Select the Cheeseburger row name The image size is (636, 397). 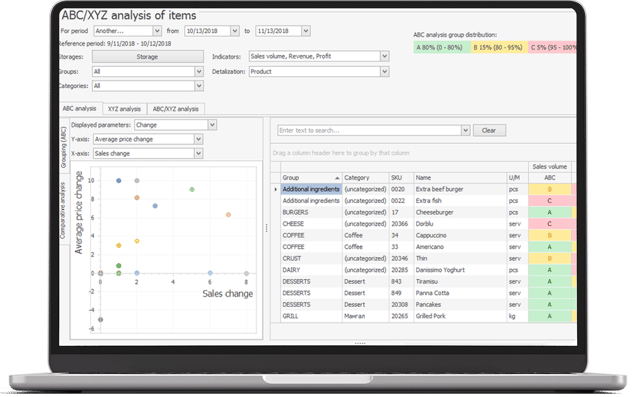pos(460,212)
